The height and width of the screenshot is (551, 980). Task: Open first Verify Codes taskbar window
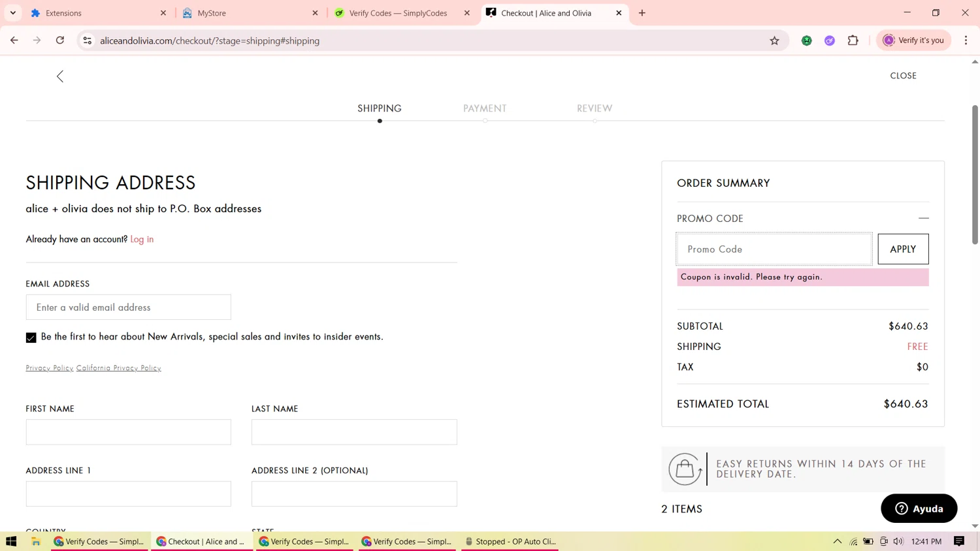(x=99, y=541)
